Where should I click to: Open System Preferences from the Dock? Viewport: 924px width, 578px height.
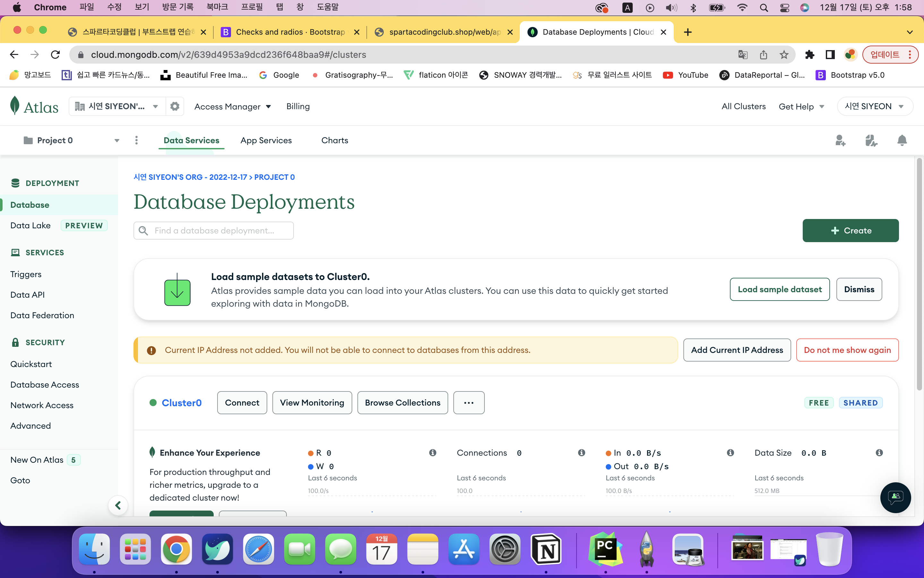(505, 549)
